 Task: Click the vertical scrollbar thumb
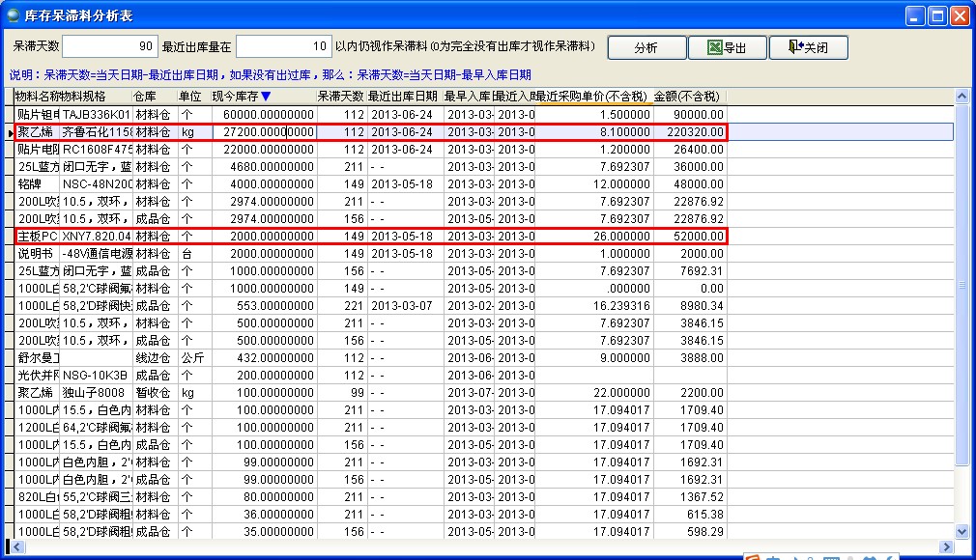962,285
